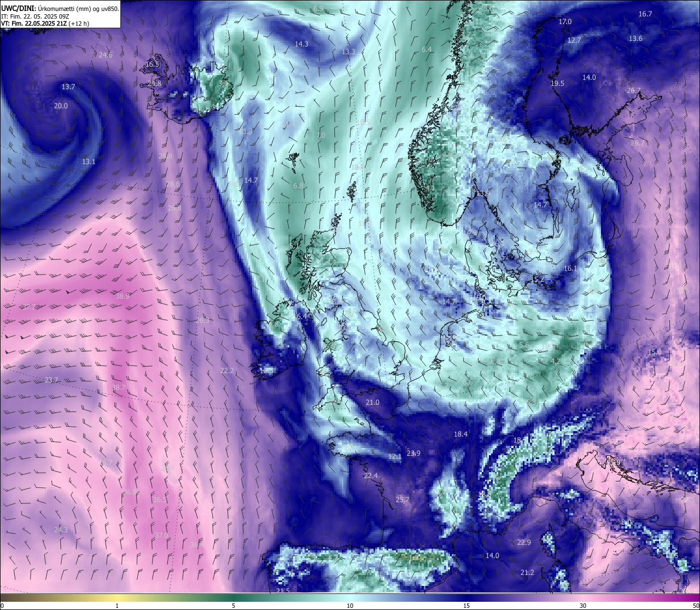Image resolution: width=700 pixels, height=610 pixels.
Task: Click the 13.7 value near the cyclone swirl
Action: coord(68,86)
